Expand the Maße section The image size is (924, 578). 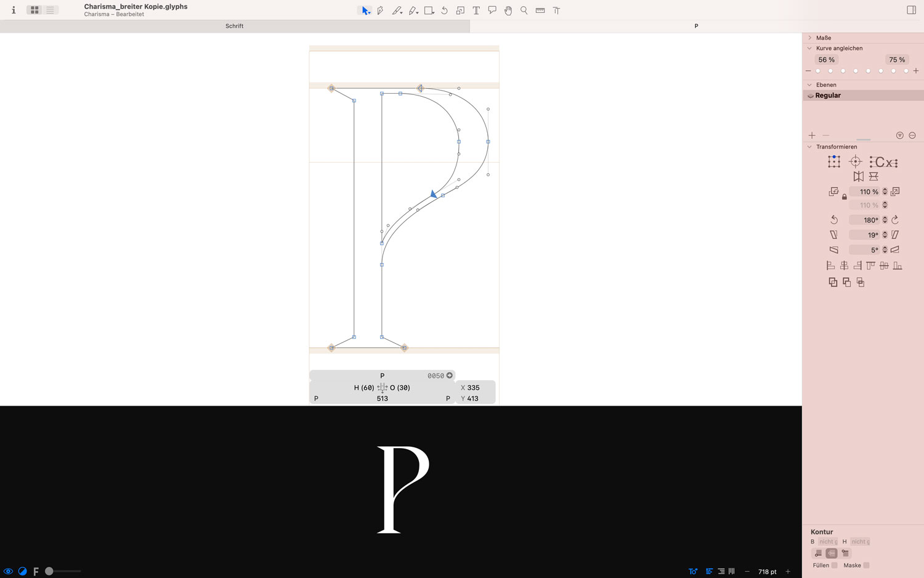pos(809,38)
